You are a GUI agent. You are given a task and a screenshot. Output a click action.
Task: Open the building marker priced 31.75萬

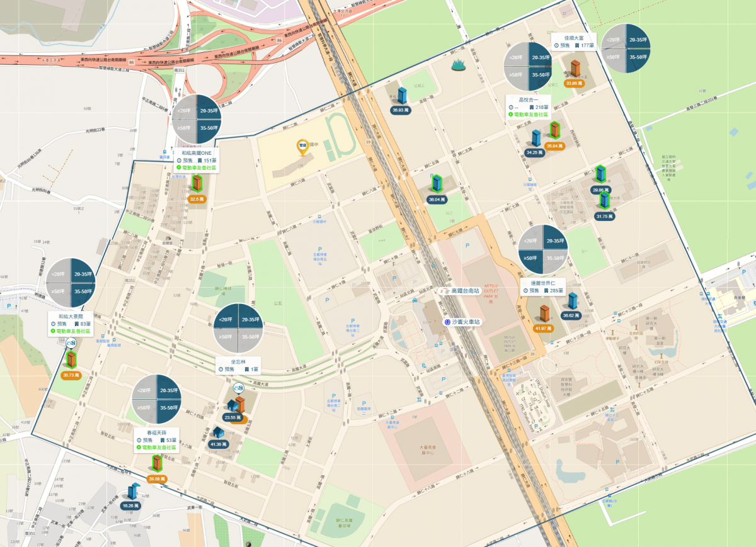pyautogui.click(x=604, y=200)
